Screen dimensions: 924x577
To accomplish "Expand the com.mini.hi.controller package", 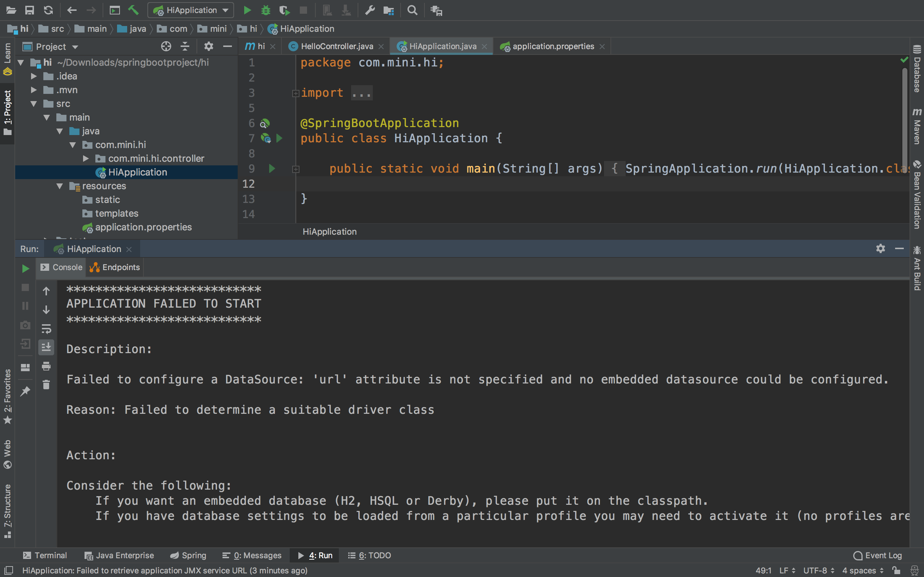I will [x=86, y=159].
